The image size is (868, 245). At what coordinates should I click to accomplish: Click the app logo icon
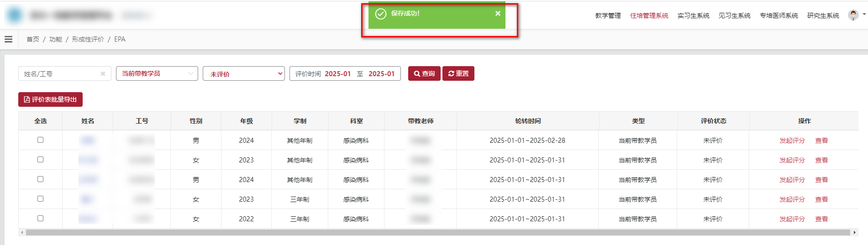(14, 15)
